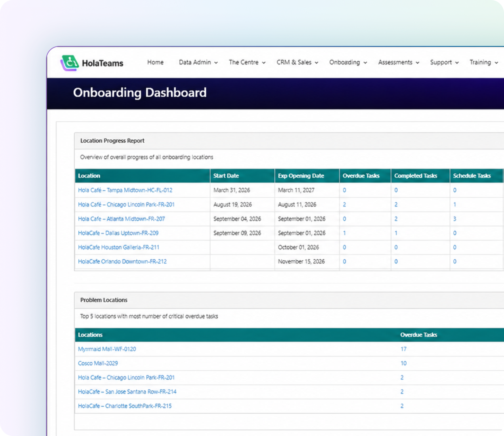Open the Home menu item
Viewport: 504px width, 436px height.
click(x=155, y=62)
